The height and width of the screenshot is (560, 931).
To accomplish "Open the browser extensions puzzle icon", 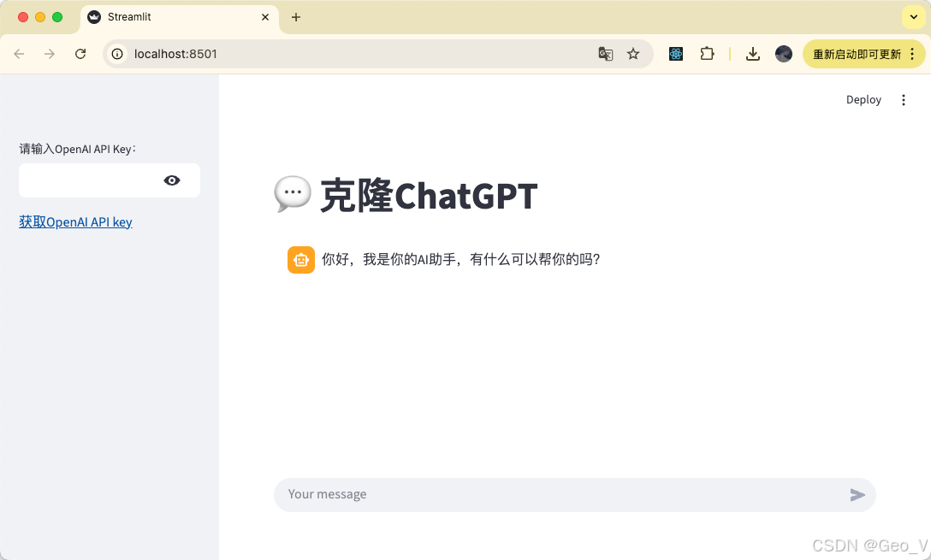I will [707, 53].
